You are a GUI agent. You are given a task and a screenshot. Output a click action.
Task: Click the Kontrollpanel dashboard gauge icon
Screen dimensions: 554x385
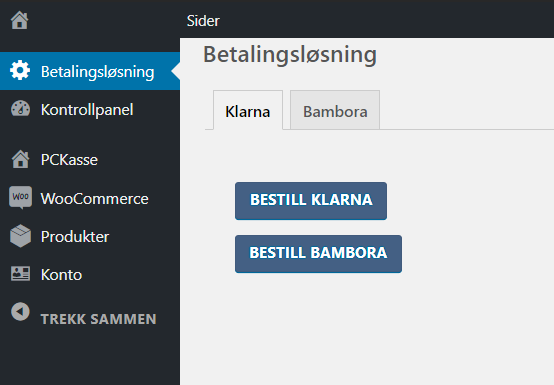click(x=20, y=109)
